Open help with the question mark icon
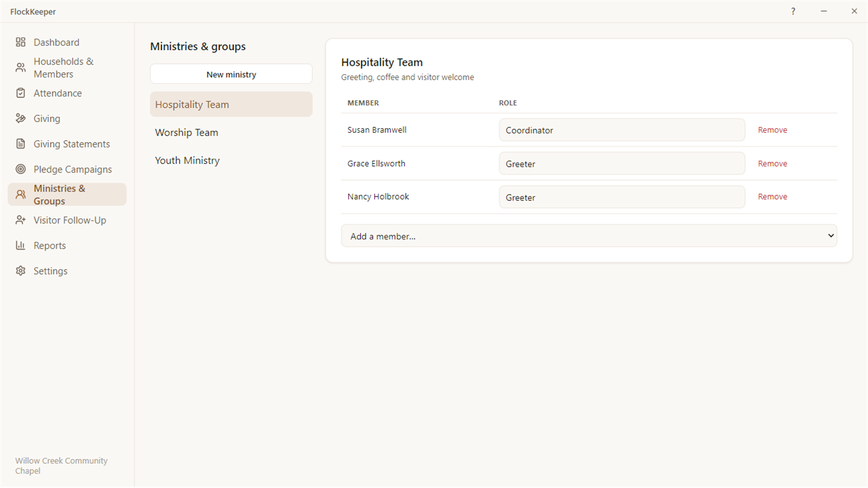The height and width of the screenshot is (488, 868). pos(793,11)
